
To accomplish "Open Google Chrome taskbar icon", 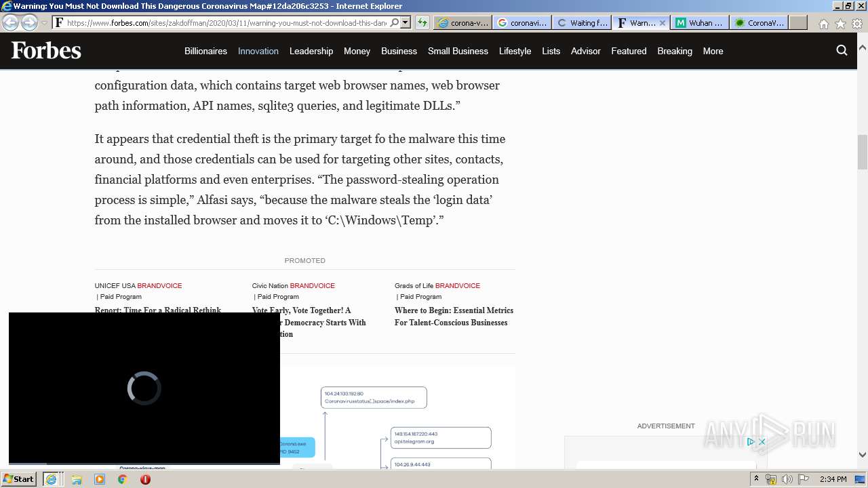I will (x=123, y=479).
